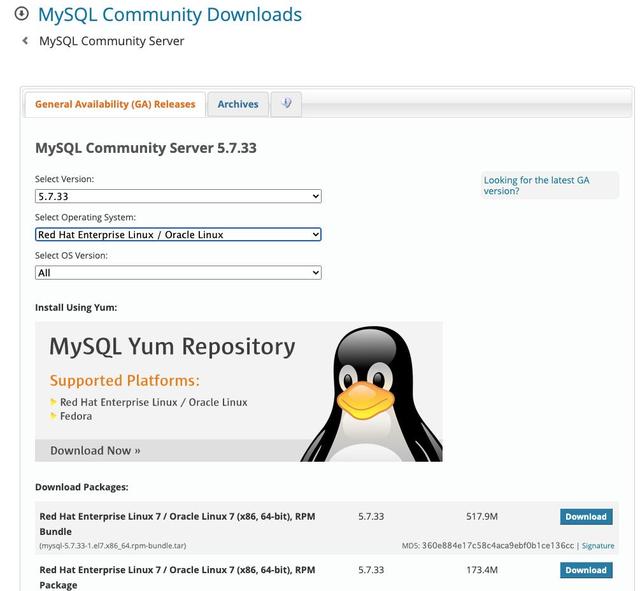Click the MySQL Yum Repository penguin banner
The height and width of the screenshot is (591, 640).
click(239, 392)
